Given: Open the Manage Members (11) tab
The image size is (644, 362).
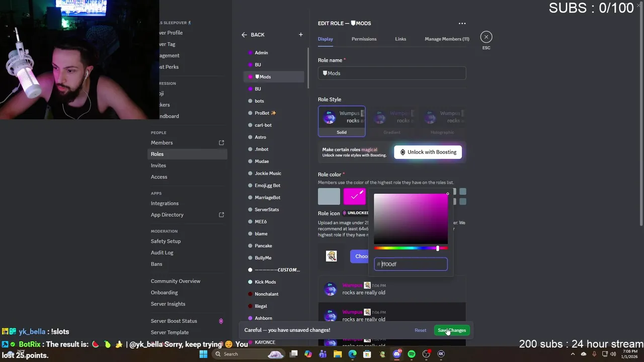Looking at the screenshot, I should click(x=447, y=39).
